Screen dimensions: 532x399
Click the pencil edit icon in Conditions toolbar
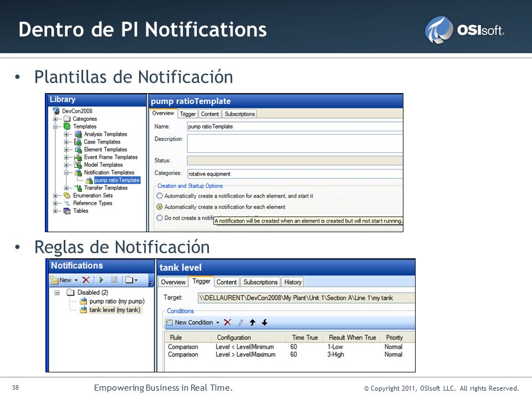(241, 323)
